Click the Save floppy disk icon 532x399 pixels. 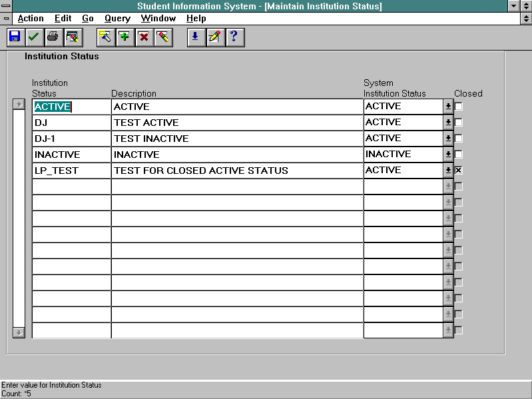click(15, 37)
